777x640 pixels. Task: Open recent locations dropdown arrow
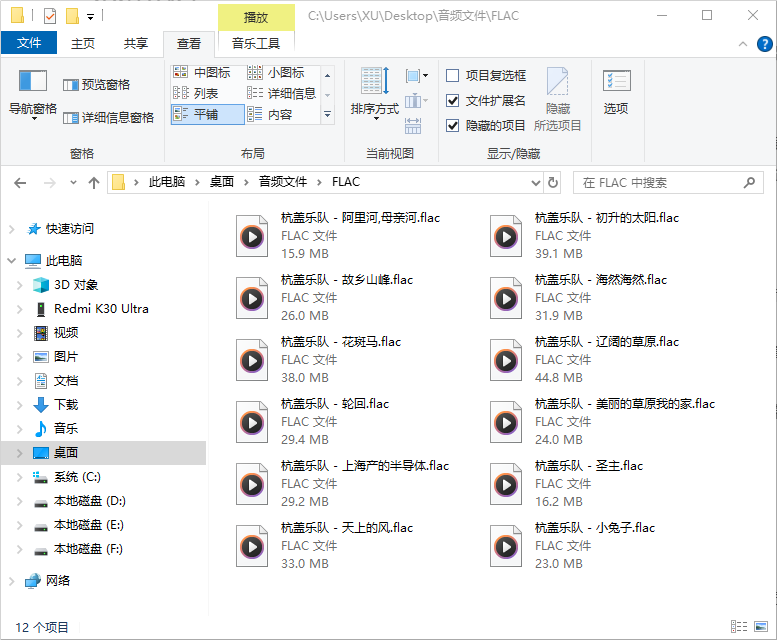(x=73, y=183)
